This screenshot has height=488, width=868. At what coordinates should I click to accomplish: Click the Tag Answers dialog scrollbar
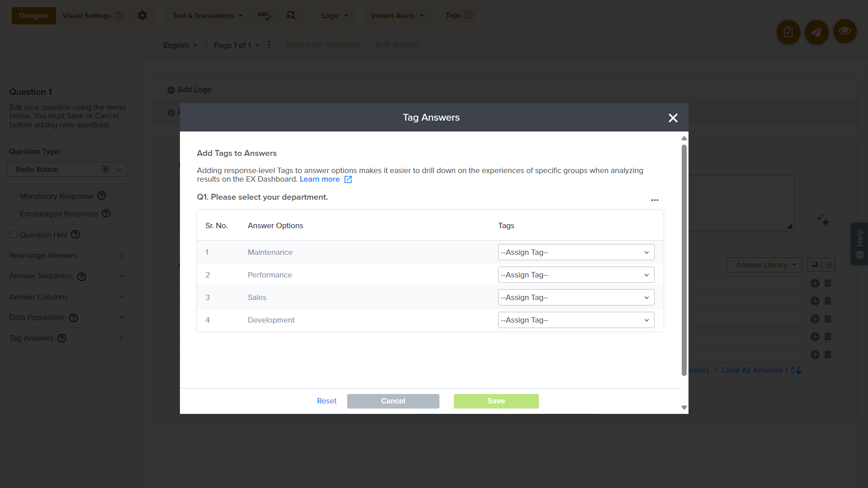coord(684,260)
